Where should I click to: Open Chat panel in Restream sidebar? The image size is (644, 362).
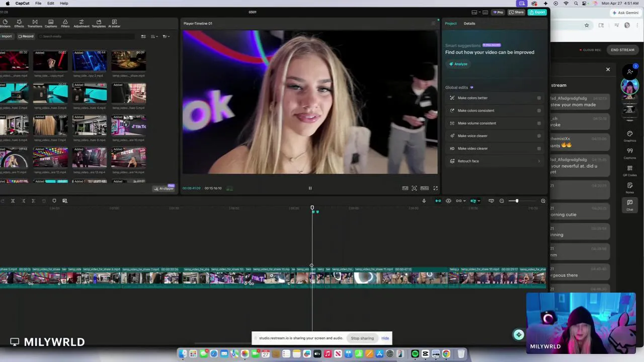(629, 205)
